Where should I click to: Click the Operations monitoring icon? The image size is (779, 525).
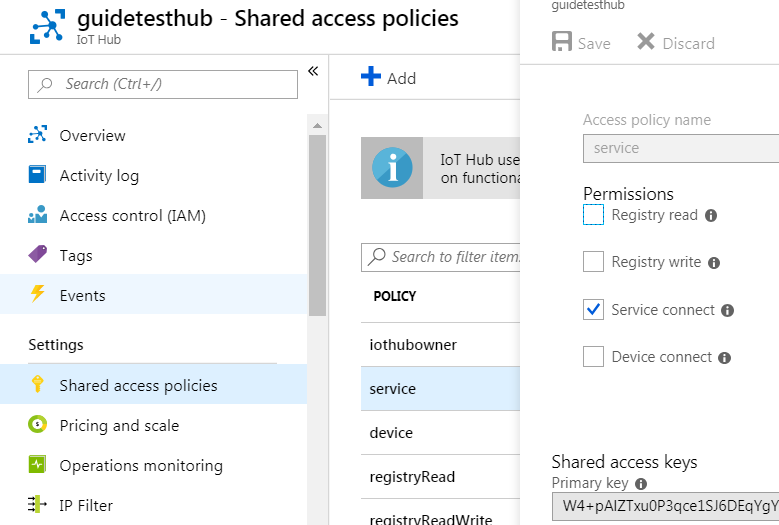pyautogui.click(x=37, y=464)
